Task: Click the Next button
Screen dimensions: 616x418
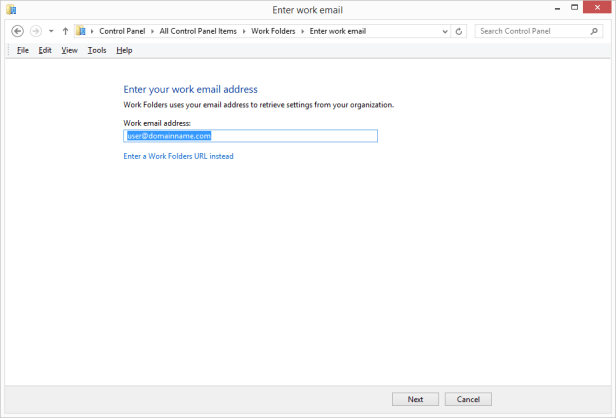Action: tap(415, 399)
